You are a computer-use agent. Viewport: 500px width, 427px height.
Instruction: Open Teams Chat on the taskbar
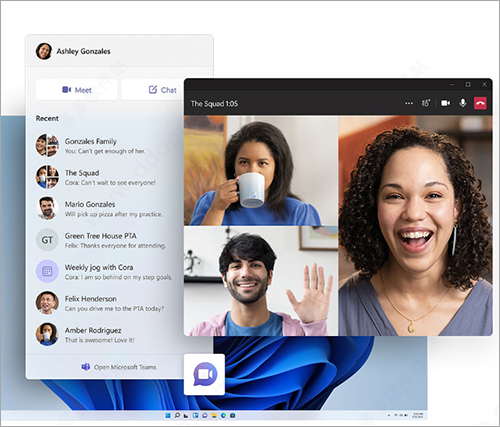coord(205,415)
